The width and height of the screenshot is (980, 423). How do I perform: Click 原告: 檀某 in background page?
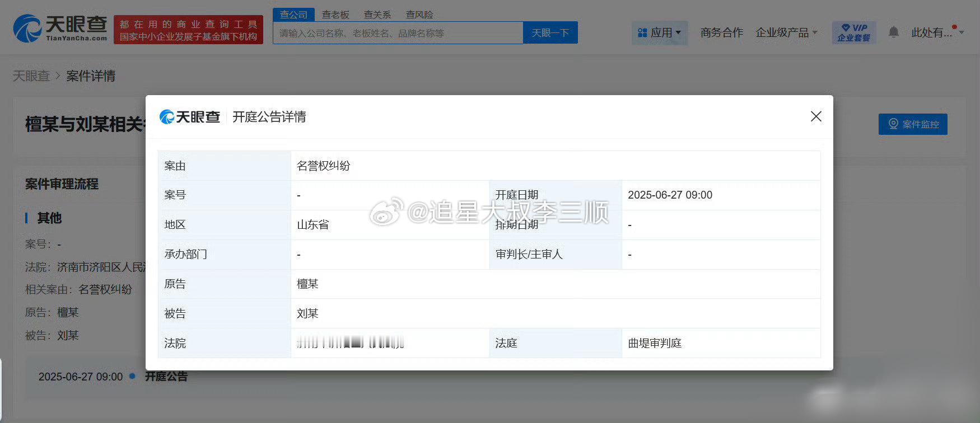point(52,312)
